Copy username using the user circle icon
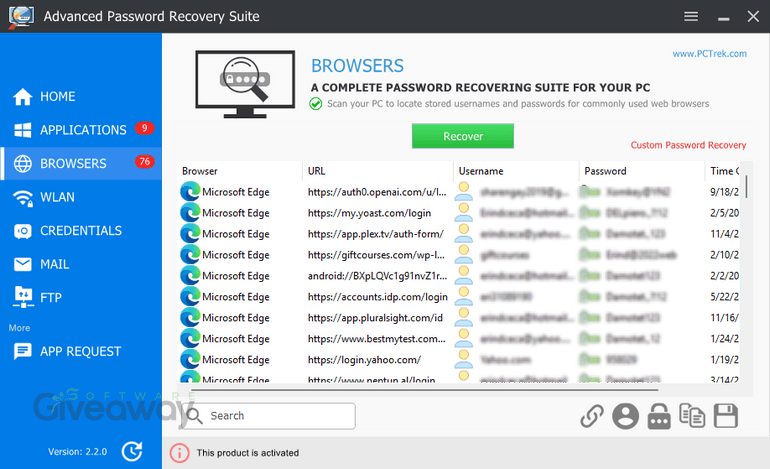 click(x=625, y=416)
